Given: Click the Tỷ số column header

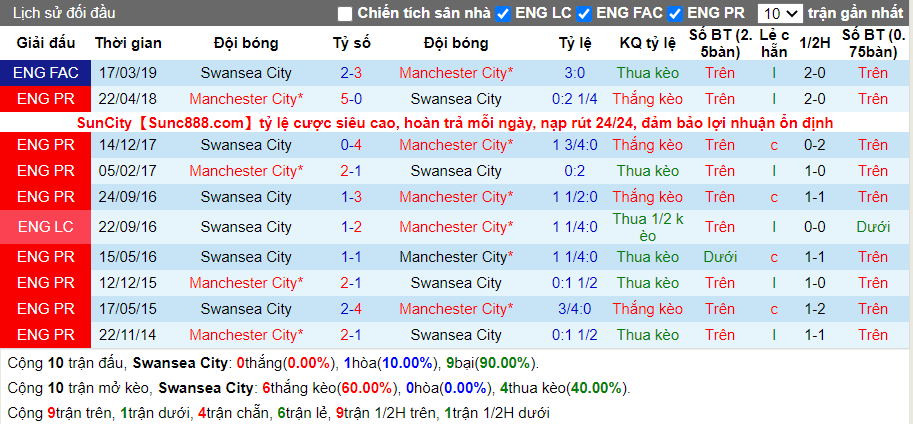Looking at the screenshot, I should click(x=352, y=43).
